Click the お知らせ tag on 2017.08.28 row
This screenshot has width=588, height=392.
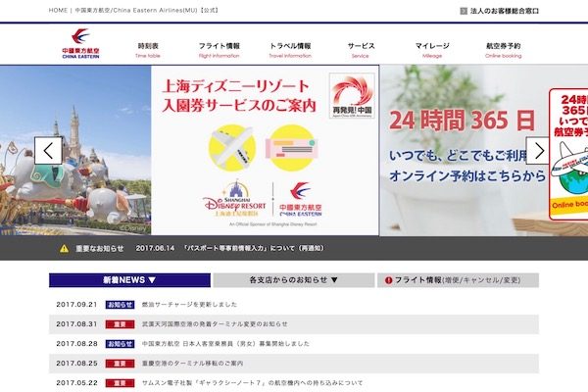coord(120,344)
